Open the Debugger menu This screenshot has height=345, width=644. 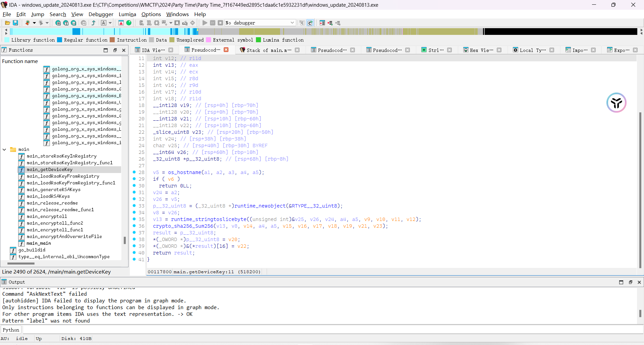[x=101, y=14]
